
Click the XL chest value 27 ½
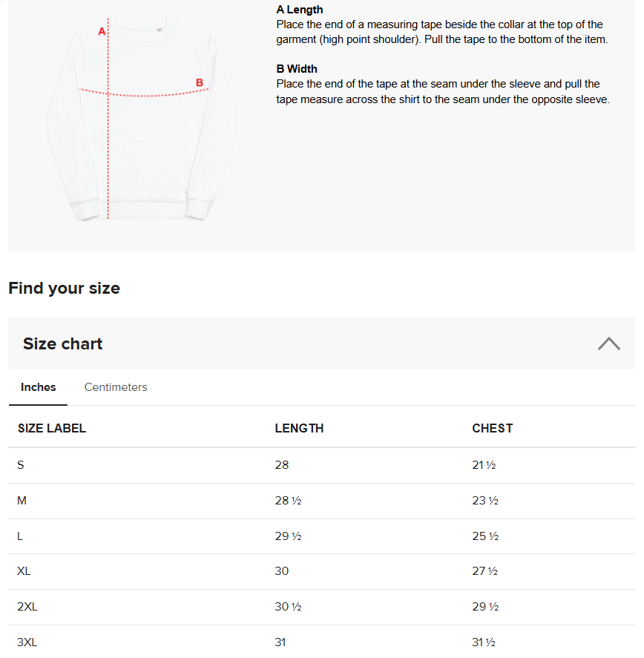click(x=484, y=571)
